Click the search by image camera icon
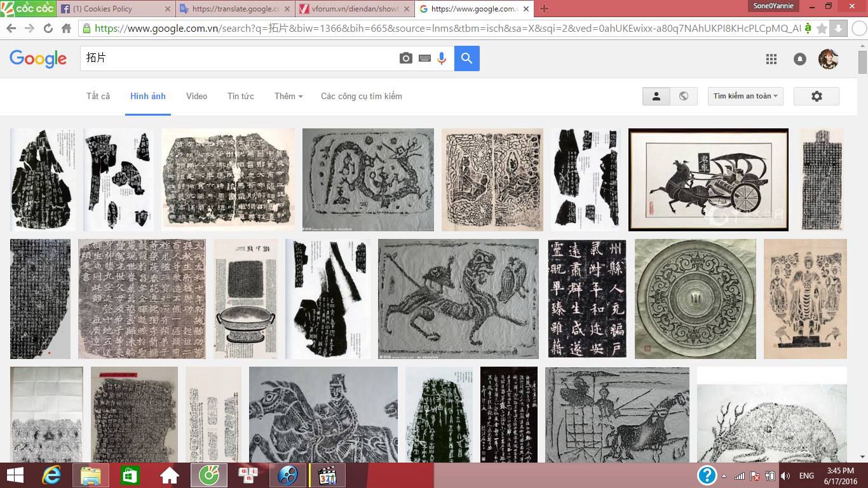The image size is (868, 488). tap(405, 58)
